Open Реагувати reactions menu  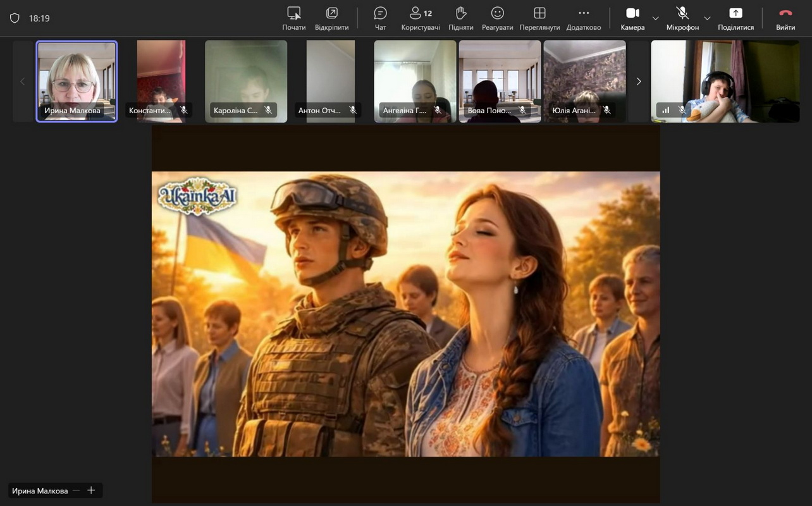[497, 18]
